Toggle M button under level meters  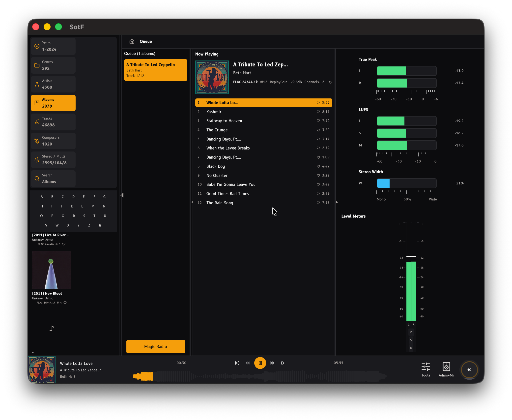click(411, 332)
